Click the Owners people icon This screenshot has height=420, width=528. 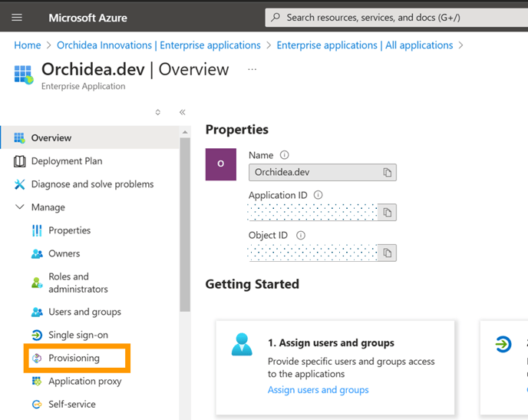click(37, 253)
